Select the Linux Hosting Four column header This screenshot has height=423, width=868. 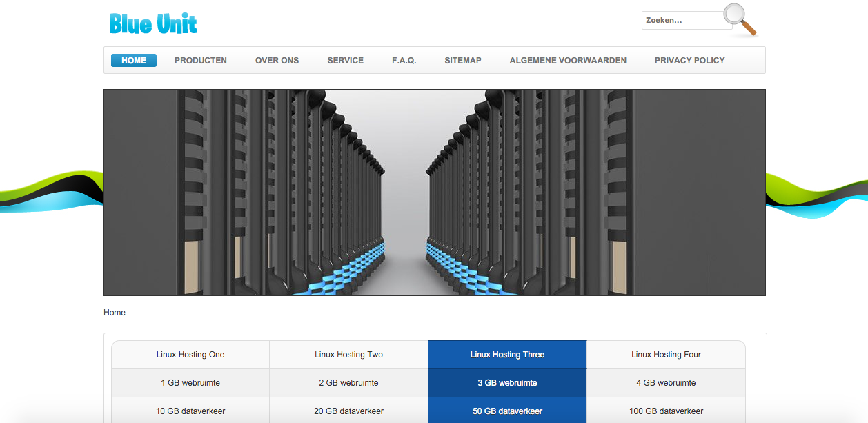666,355
